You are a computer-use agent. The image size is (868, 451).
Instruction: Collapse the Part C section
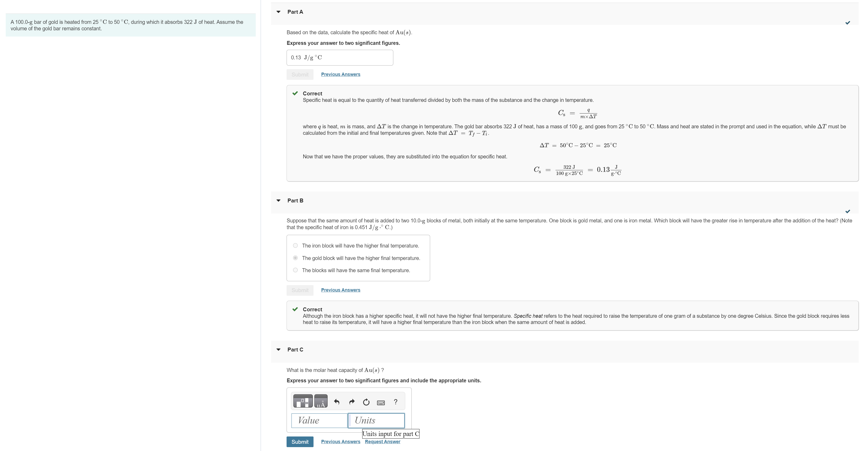[278, 350]
